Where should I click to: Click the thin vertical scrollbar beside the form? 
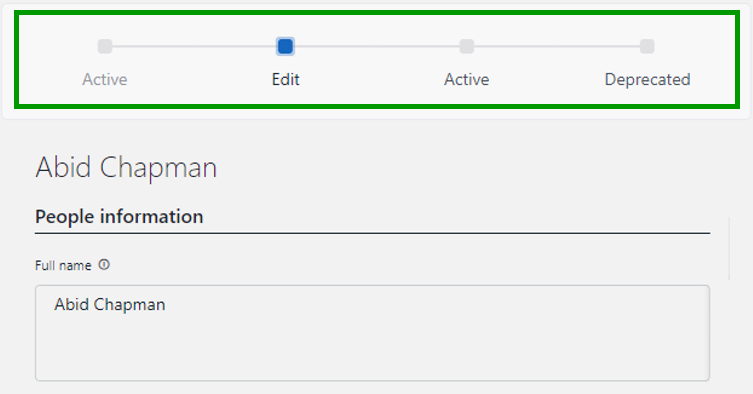coord(729,248)
